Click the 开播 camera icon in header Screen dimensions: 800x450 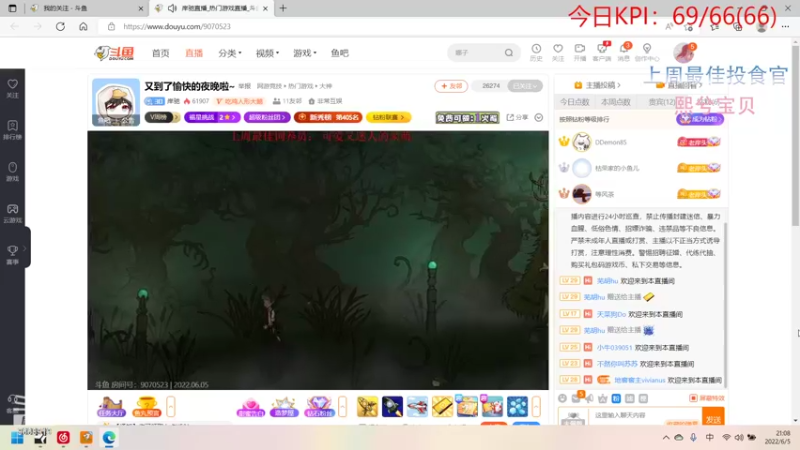(580, 52)
